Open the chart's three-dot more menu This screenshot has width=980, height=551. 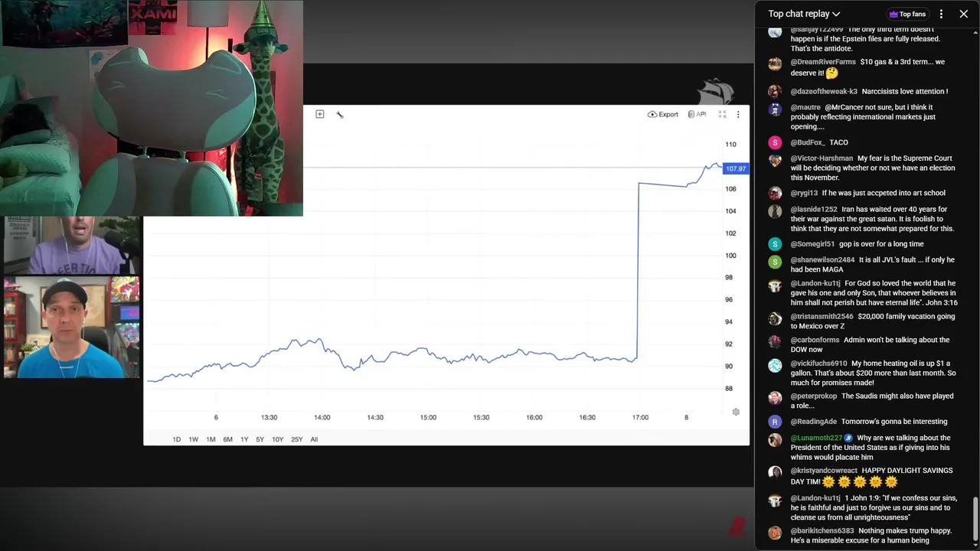[x=738, y=114]
